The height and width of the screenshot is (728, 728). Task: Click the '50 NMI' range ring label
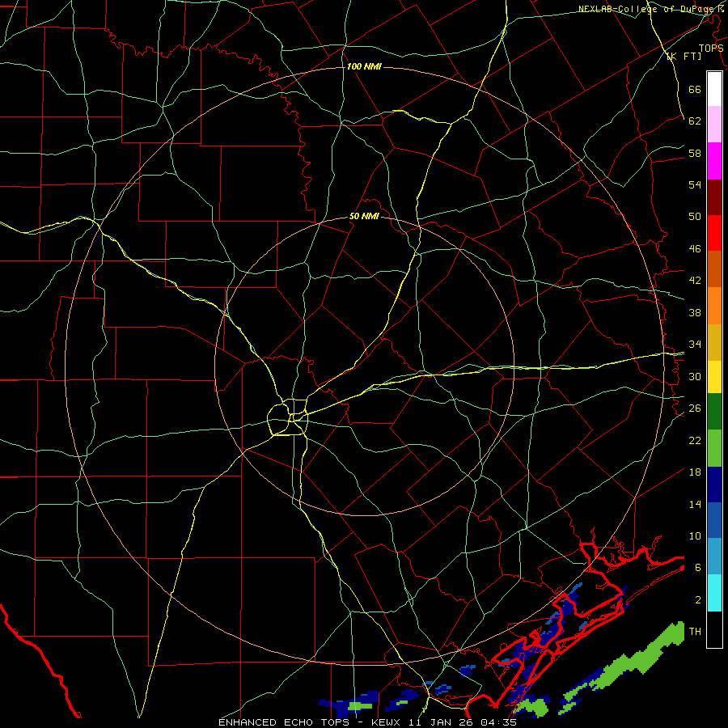coord(365,216)
